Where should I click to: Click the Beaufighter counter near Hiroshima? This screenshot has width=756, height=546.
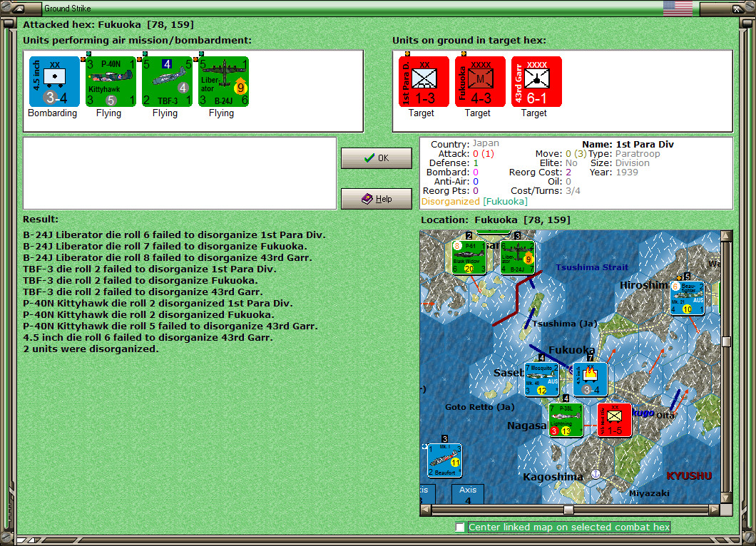688,298
